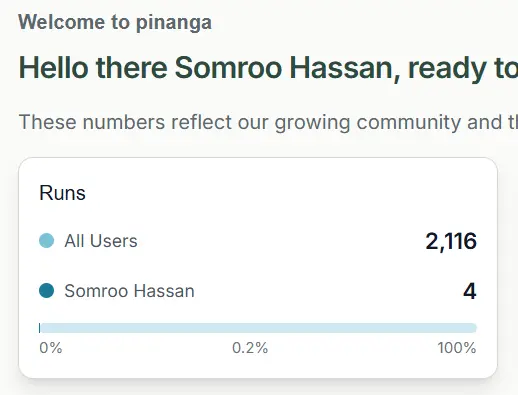
Task: Click the 0% label under the bar
Action: pos(51,348)
